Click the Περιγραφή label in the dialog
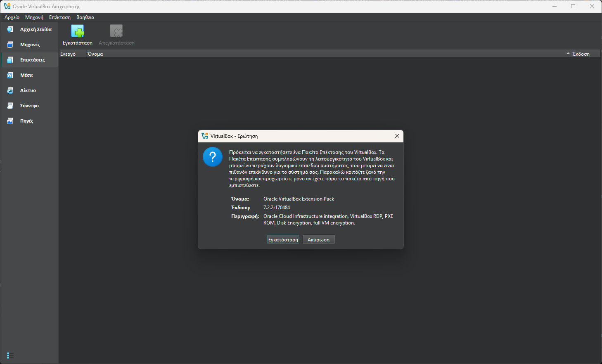Viewport: 602px width, 364px height. [x=245, y=216]
